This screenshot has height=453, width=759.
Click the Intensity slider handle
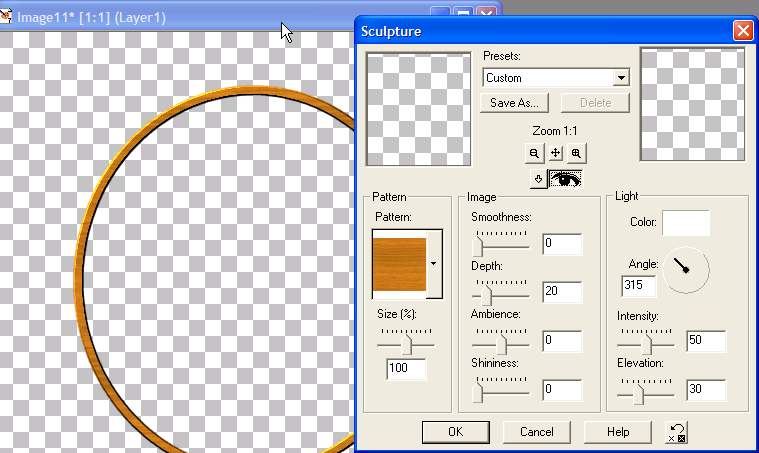647,345
